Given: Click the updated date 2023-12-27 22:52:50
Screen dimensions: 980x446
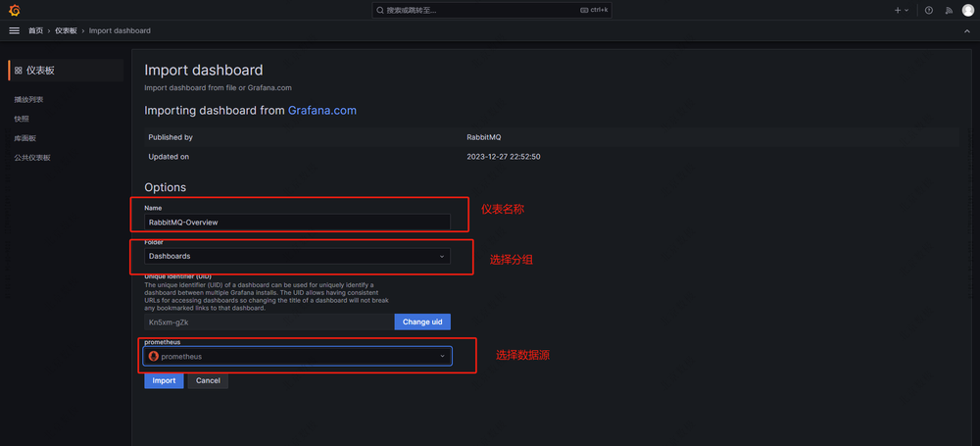Looking at the screenshot, I should point(504,157).
